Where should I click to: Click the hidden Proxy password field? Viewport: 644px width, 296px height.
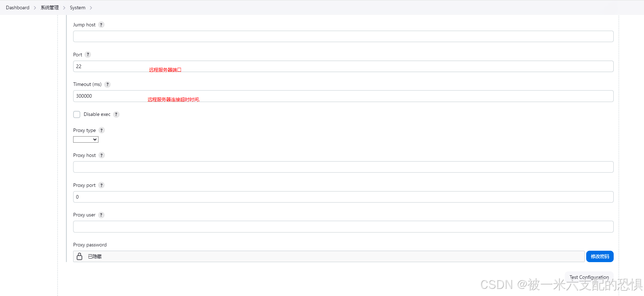coord(329,256)
